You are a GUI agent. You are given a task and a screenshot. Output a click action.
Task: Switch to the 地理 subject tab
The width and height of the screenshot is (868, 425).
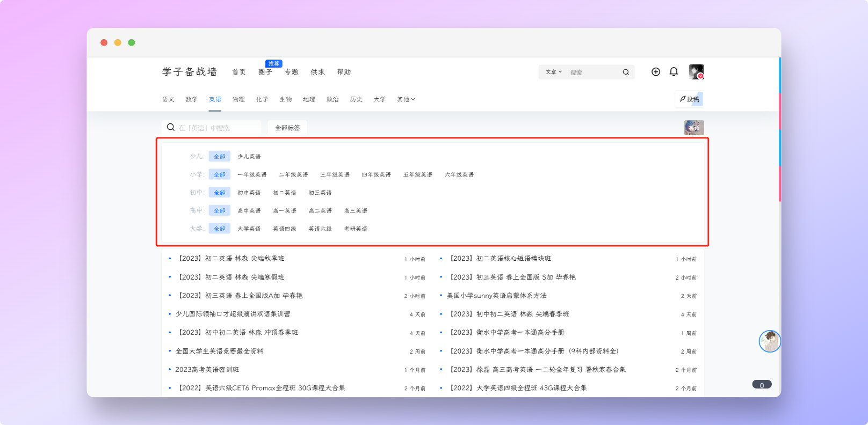309,99
